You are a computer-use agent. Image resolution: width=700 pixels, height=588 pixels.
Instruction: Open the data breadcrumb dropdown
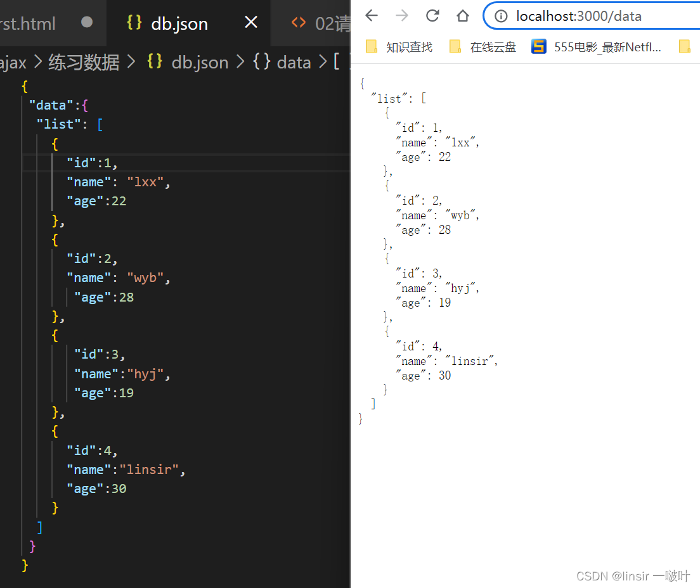[x=294, y=61]
